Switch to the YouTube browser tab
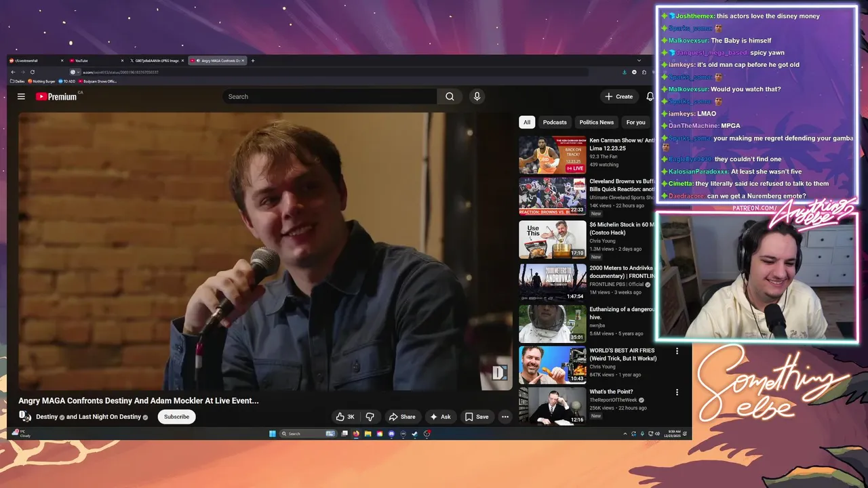Viewport: 868px width, 488px height. [x=96, y=60]
